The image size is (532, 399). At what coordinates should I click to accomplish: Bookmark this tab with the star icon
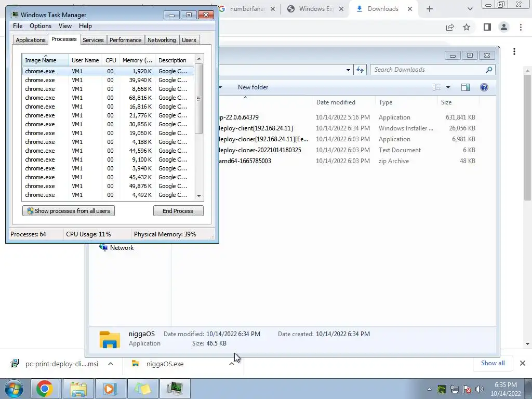click(467, 27)
